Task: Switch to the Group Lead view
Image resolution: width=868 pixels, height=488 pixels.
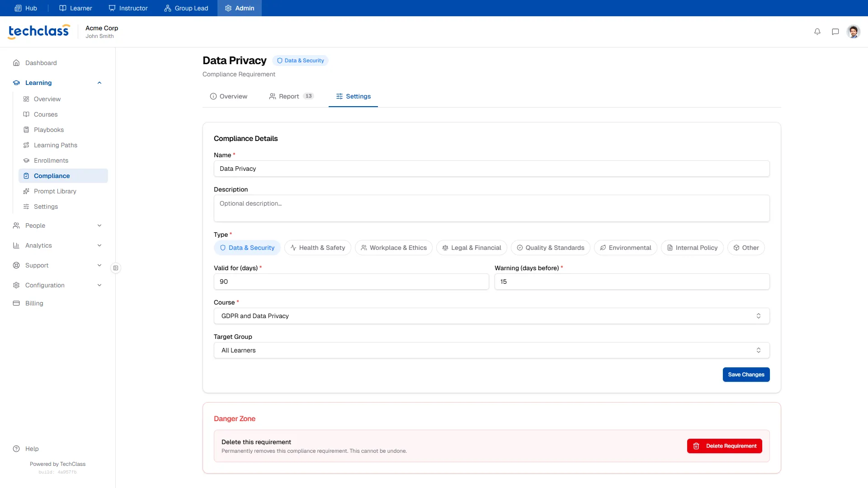Action: point(186,8)
